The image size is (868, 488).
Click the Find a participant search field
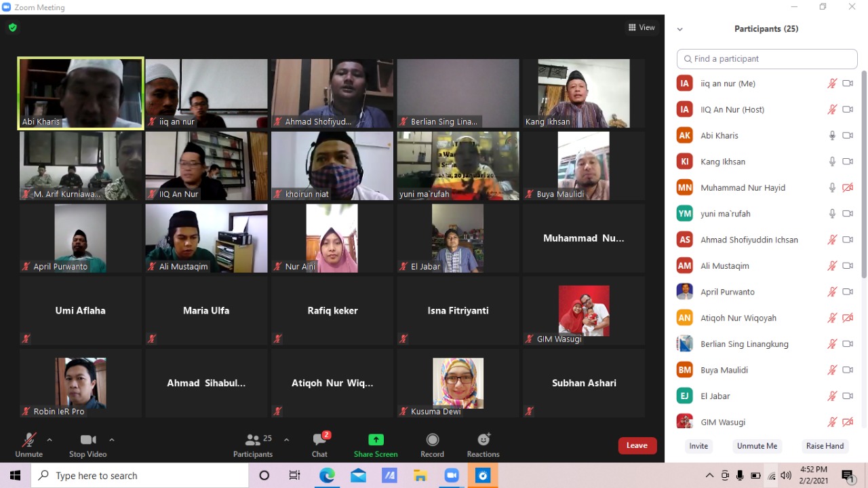[767, 59]
